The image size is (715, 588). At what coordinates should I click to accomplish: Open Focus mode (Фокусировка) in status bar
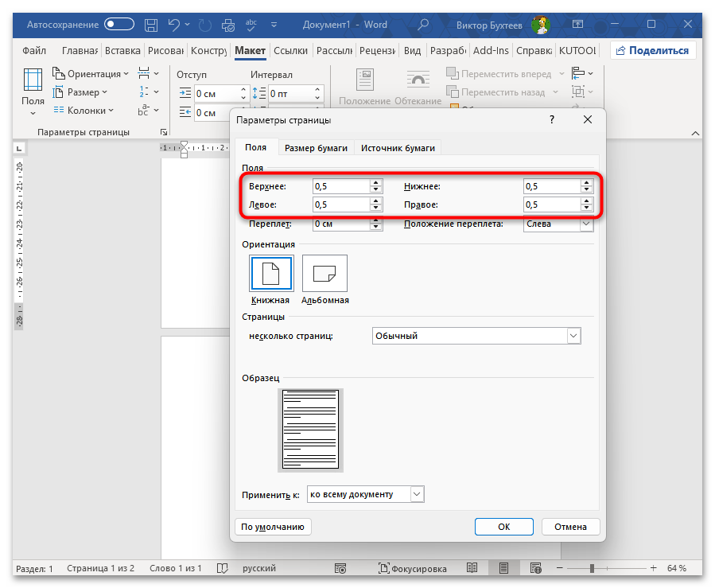412,569
